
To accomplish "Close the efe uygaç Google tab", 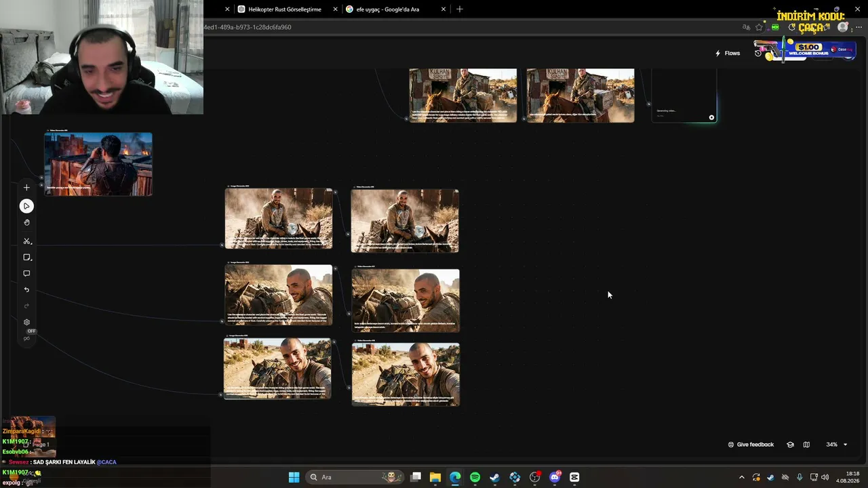I will [443, 9].
